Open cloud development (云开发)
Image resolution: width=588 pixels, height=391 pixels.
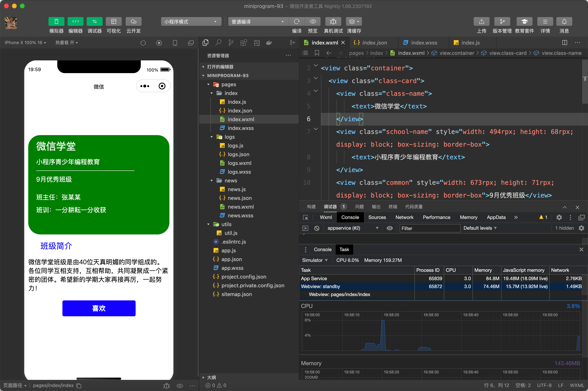(133, 22)
